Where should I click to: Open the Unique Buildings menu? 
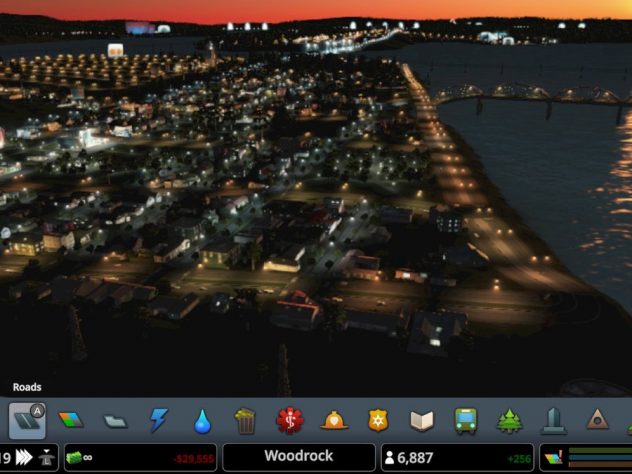[x=554, y=421]
